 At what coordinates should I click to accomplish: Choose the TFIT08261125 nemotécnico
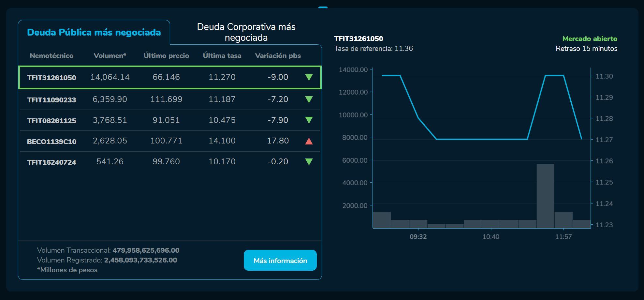click(51, 121)
